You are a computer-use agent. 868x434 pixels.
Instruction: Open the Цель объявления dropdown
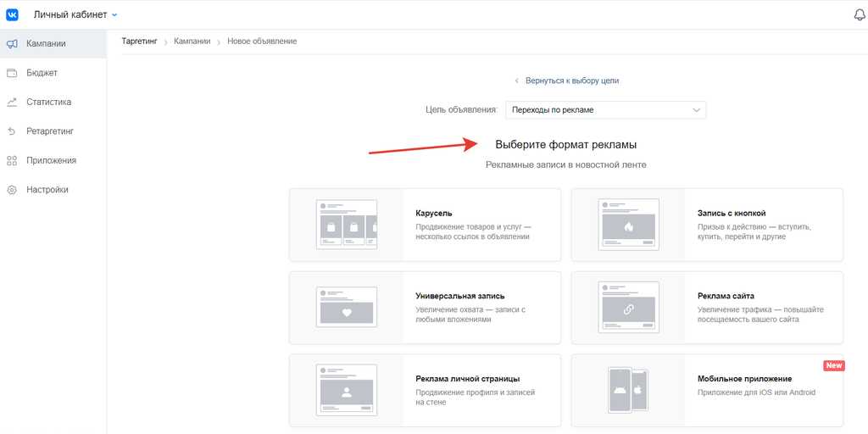(x=605, y=110)
